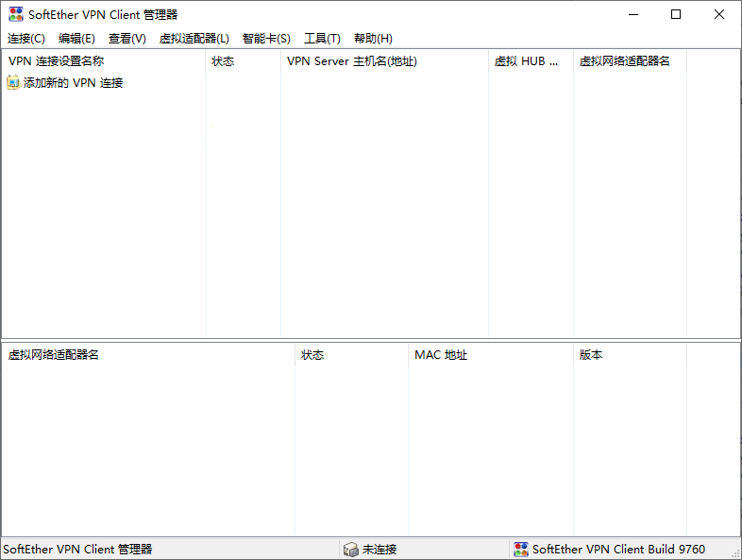The height and width of the screenshot is (560, 742).
Task: Click the SoftEther title bar app icon
Action: tap(16, 14)
